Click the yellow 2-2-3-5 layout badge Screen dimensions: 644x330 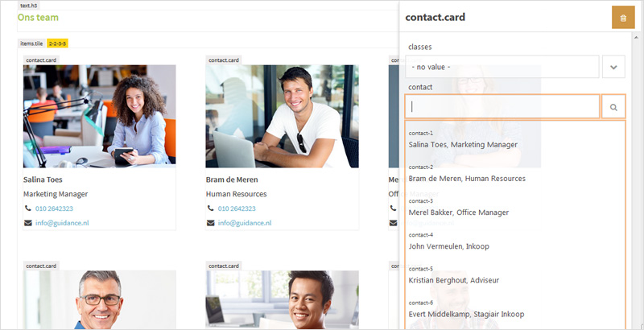point(57,43)
